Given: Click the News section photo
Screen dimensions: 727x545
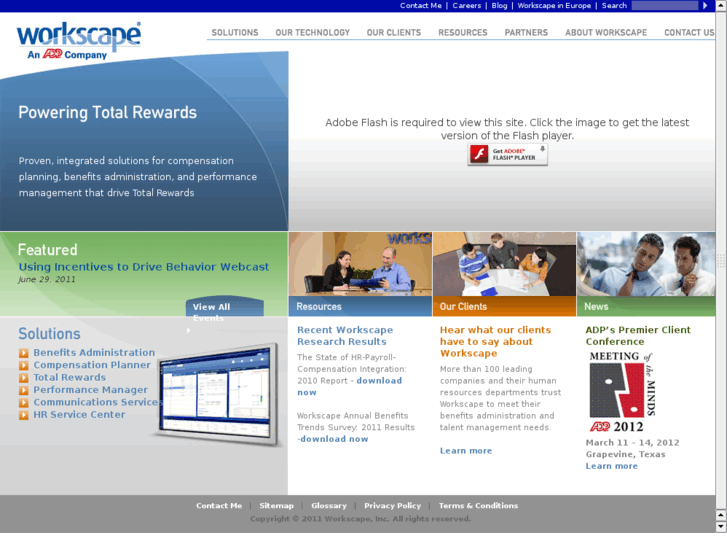Looking at the screenshot, I should click(646, 264).
